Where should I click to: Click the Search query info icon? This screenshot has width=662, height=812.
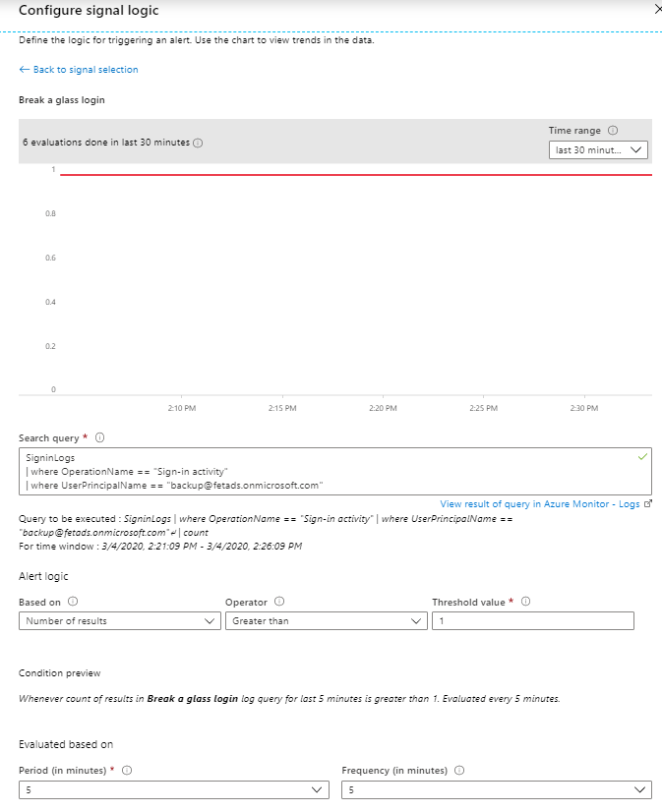click(x=100, y=438)
